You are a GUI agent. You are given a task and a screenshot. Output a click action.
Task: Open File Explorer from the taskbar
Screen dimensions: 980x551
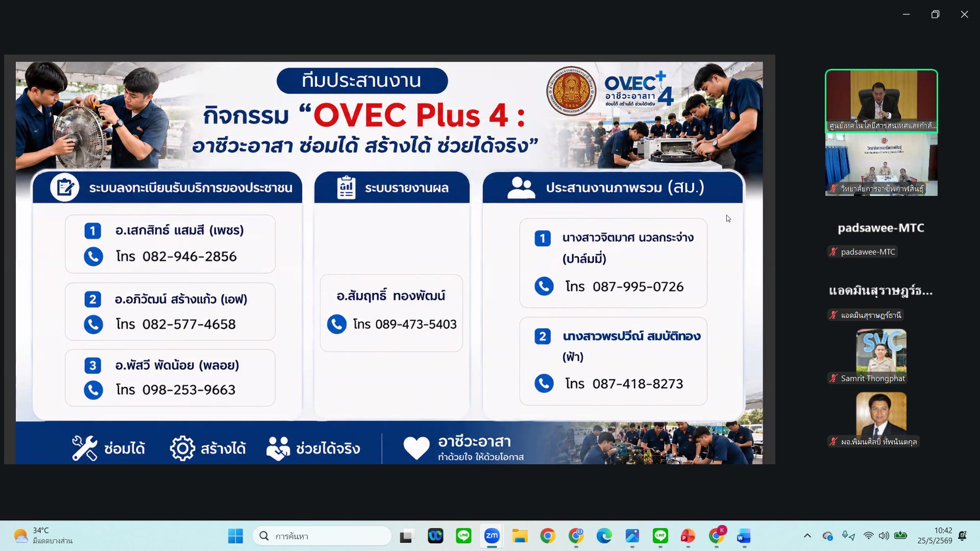click(x=520, y=536)
